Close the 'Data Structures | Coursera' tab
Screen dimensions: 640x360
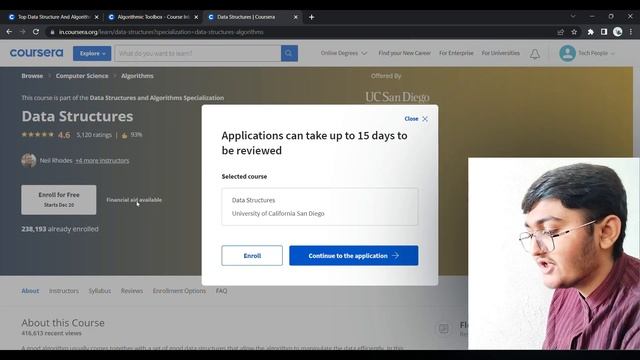[x=296, y=17]
